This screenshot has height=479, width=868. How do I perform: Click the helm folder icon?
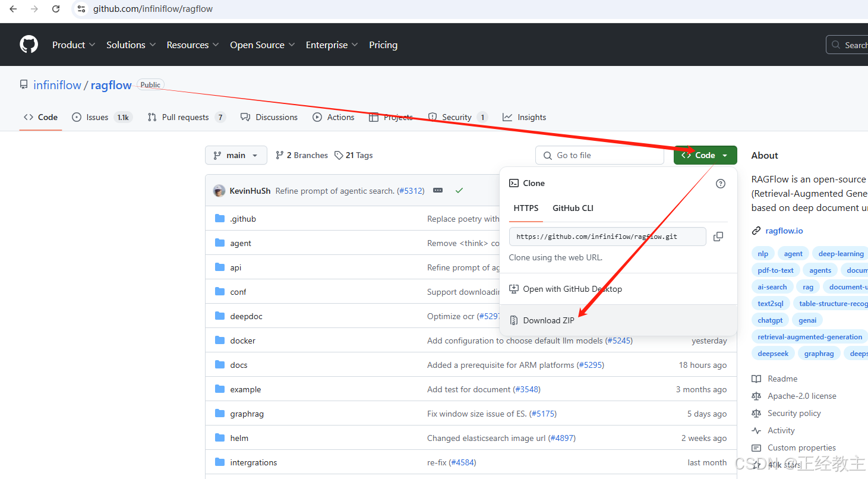click(220, 438)
